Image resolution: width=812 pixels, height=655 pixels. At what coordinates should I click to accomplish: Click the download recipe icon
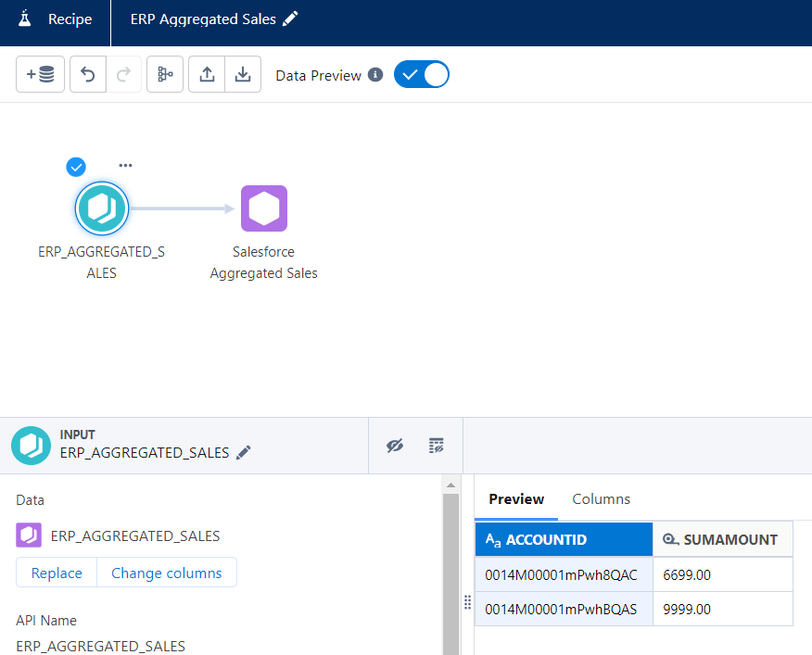coord(243,75)
